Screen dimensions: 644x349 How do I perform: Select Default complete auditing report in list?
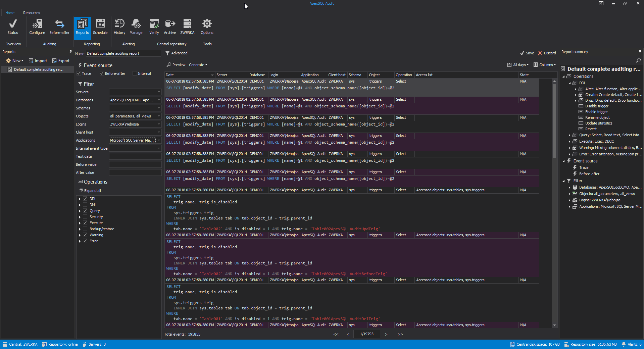pos(37,69)
